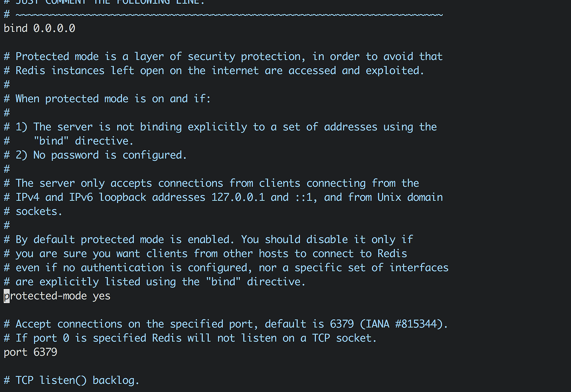Image resolution: width=571 pixels, height=392 pixels.
Task: Click the word 'sockets.' comment line
Action: [x=39, y=212]
